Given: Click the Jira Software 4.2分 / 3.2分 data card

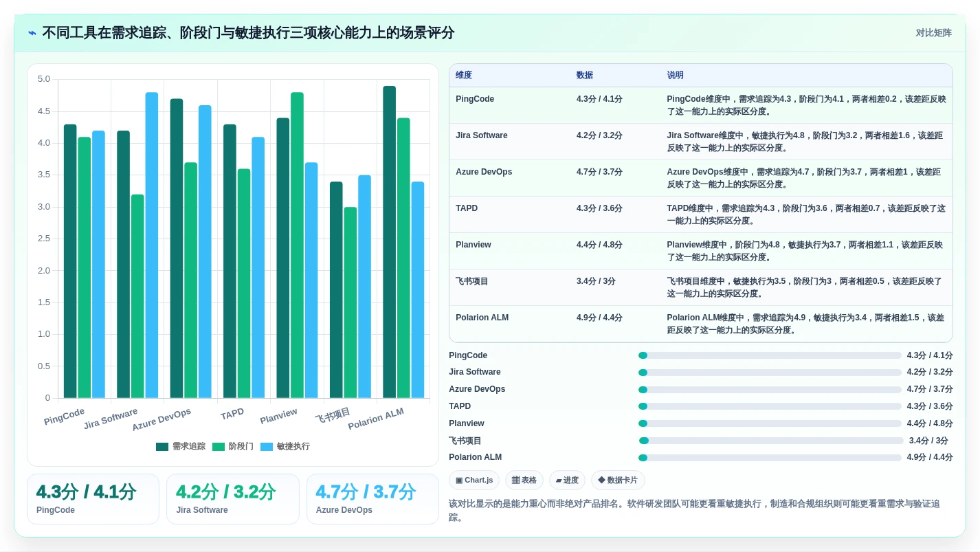Looking at the screenshot, I should point(233,499).
